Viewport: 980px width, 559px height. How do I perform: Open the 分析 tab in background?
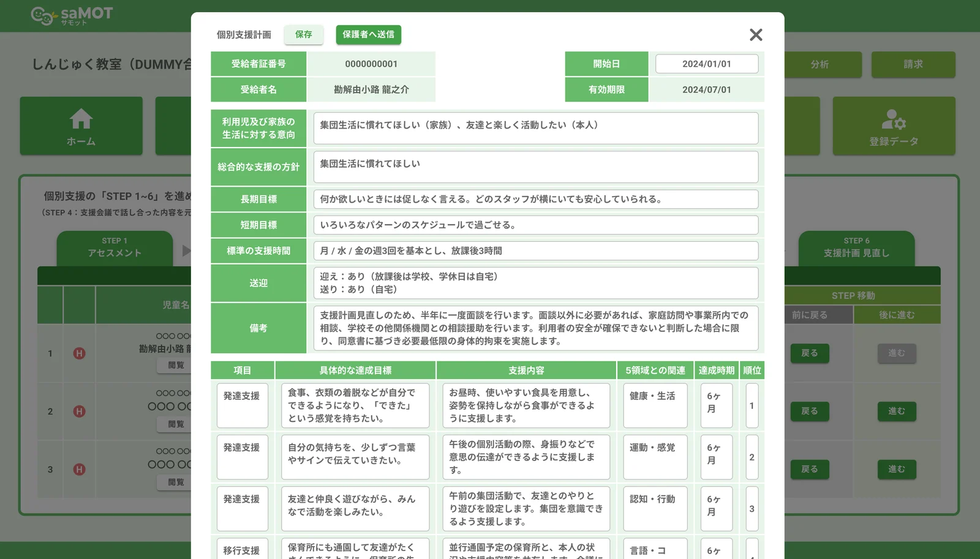pyautogui.click(x=820, y=64)
